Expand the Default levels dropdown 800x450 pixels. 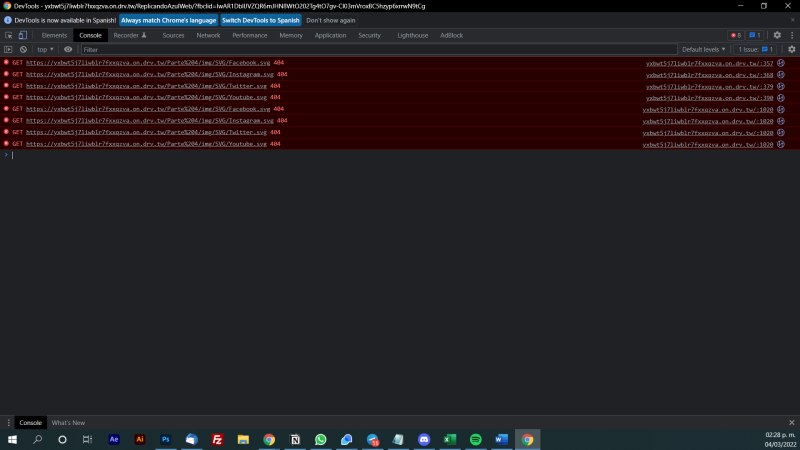click(704, 49)
